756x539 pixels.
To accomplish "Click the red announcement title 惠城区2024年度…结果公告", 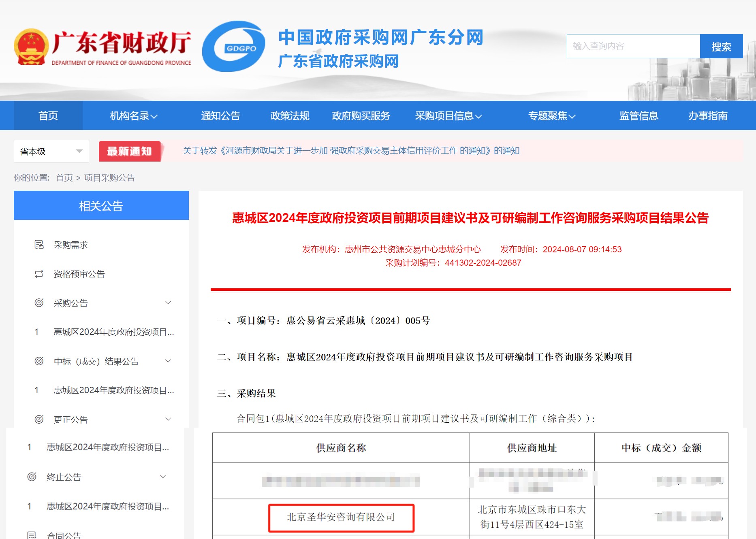I will pyautogui.click(x=470, y=218).
